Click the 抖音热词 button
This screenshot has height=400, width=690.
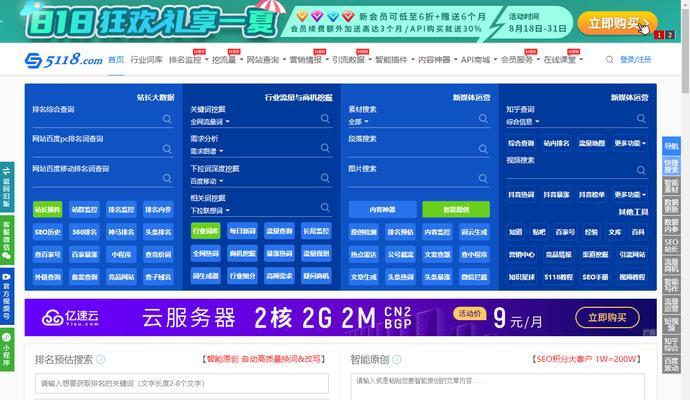coord(521,194)
